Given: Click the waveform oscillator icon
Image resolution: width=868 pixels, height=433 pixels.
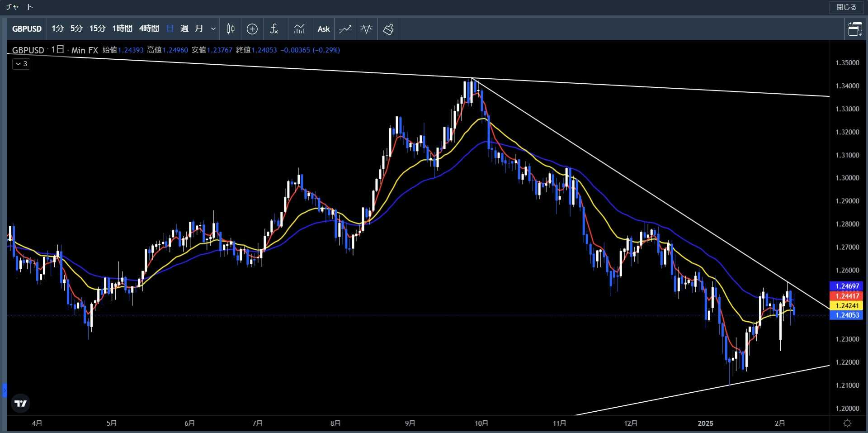Looking at the screenshot, I should [x=367, y=29].
